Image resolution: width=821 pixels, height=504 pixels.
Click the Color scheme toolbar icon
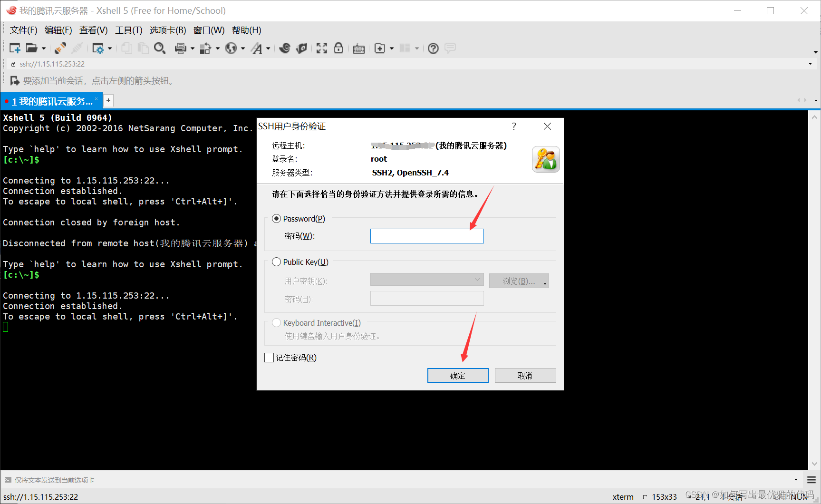206,48
